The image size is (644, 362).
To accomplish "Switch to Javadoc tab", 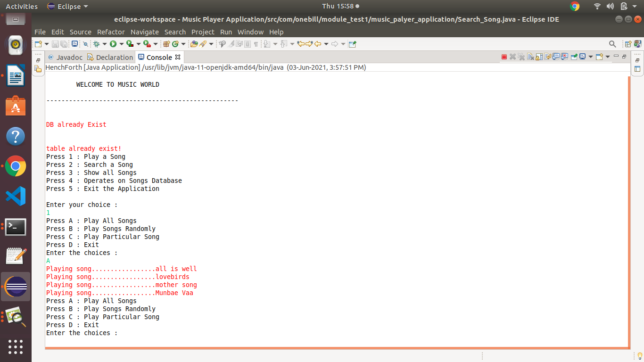I will (65, 58).
